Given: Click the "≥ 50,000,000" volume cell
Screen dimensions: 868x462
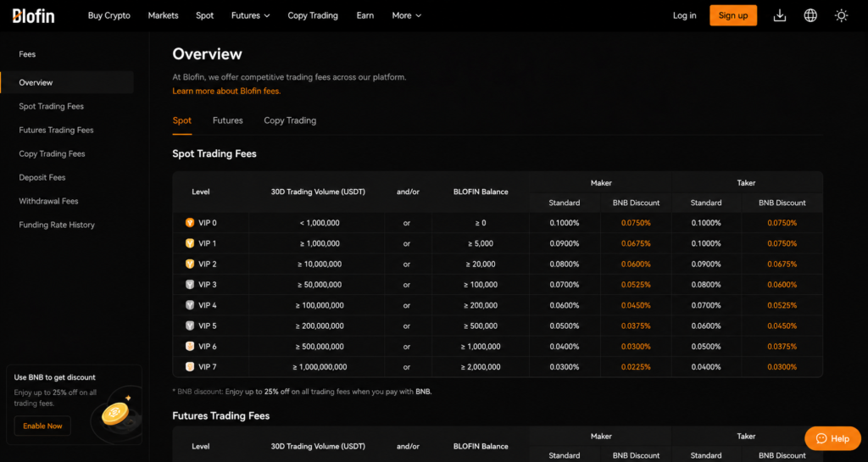Looking at the screenshot, I should [320, 284].
